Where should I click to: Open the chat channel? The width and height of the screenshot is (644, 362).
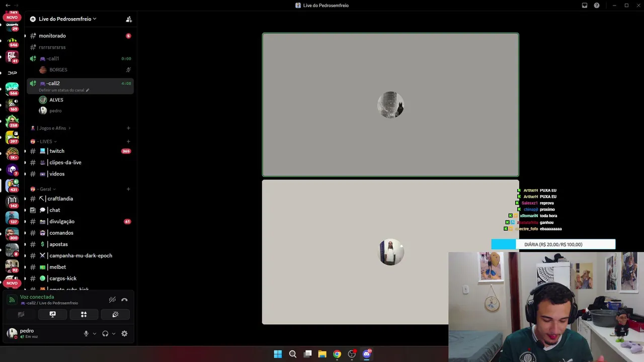[x=80, y=210]
